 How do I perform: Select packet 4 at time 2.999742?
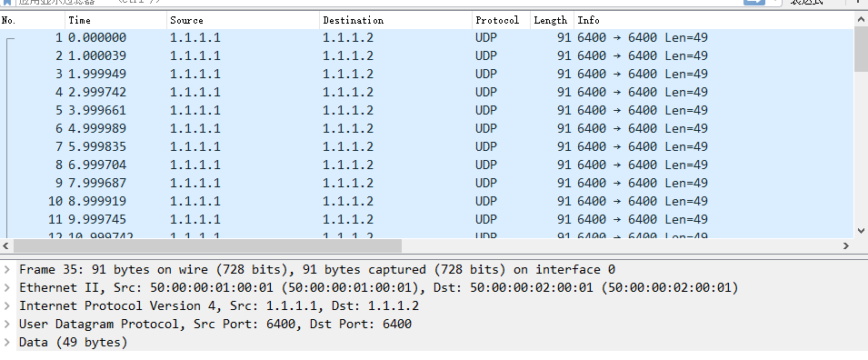(x=427, y=93)
